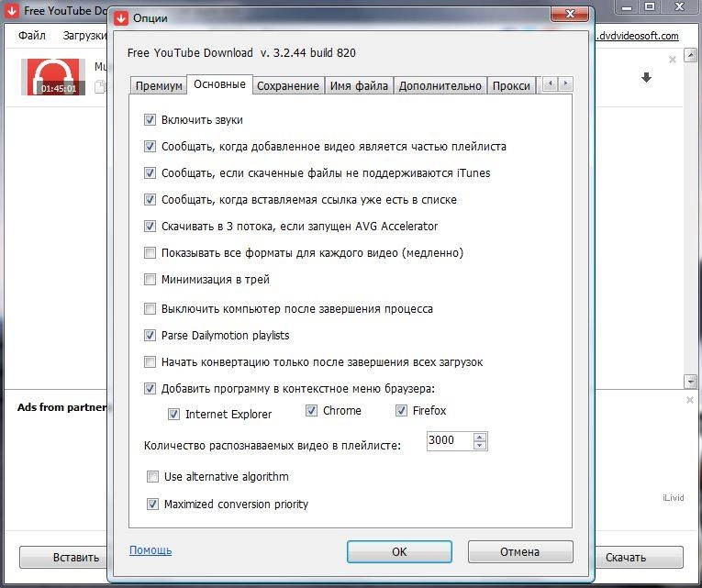Close the Опции dialog with the X button

570,14
